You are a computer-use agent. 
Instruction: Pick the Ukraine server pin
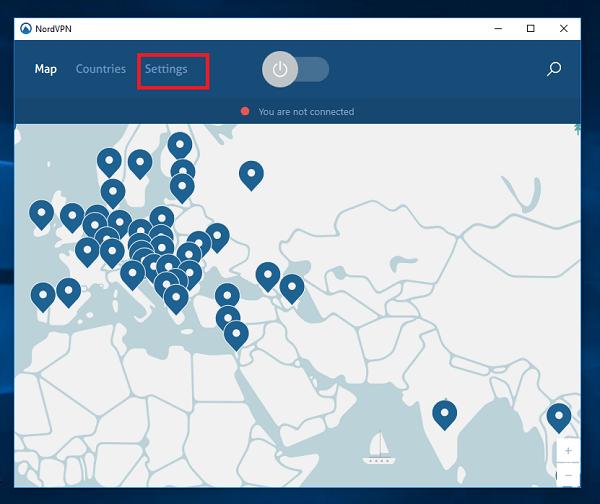(x=217, y=238)
